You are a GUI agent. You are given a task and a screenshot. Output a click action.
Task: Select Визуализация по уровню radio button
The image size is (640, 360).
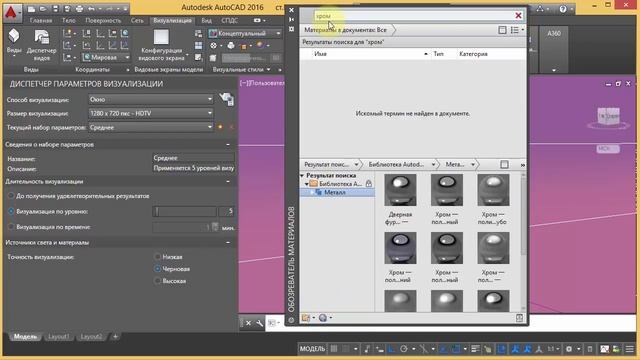coord(11,211)
